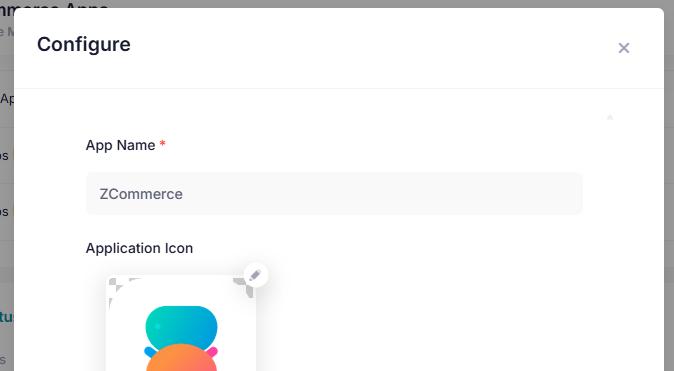Image resolution: width=674 pixels, height=371 pixels.
Task: Click the scrollbar up arrow in the dialog
Action: 610,117
